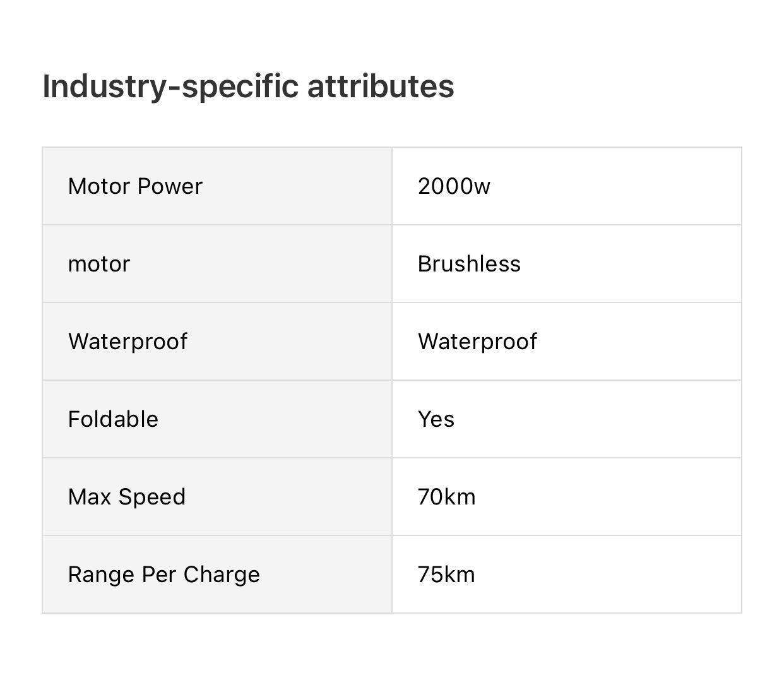Click the Yes value for Foldable
The width and height of the screenshot is (784, 680).
tap(436, 419)
